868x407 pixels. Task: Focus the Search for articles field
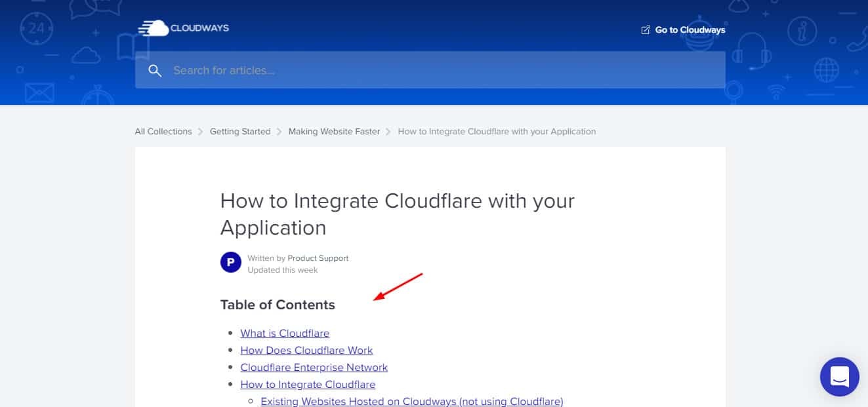pos(446,70)
